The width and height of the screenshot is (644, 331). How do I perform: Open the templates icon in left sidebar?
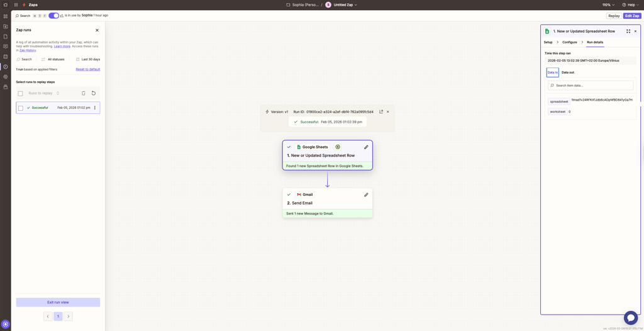pos(5,16)
